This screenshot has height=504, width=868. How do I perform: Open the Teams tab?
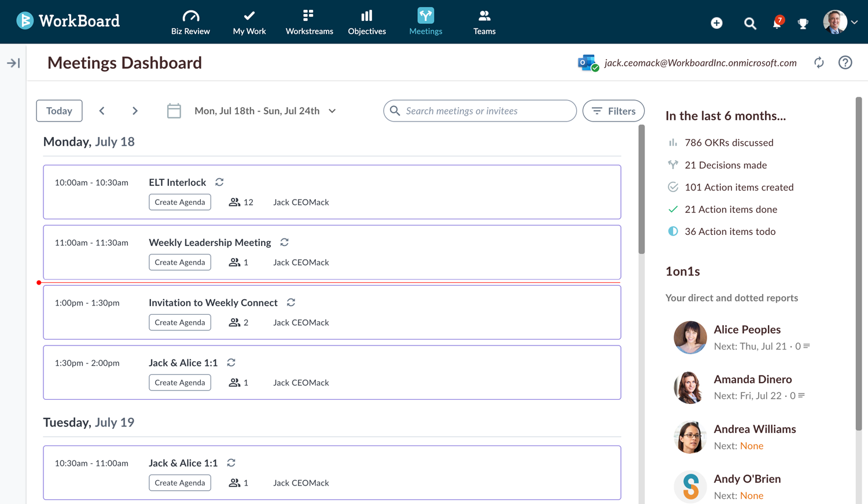[484, 23]
